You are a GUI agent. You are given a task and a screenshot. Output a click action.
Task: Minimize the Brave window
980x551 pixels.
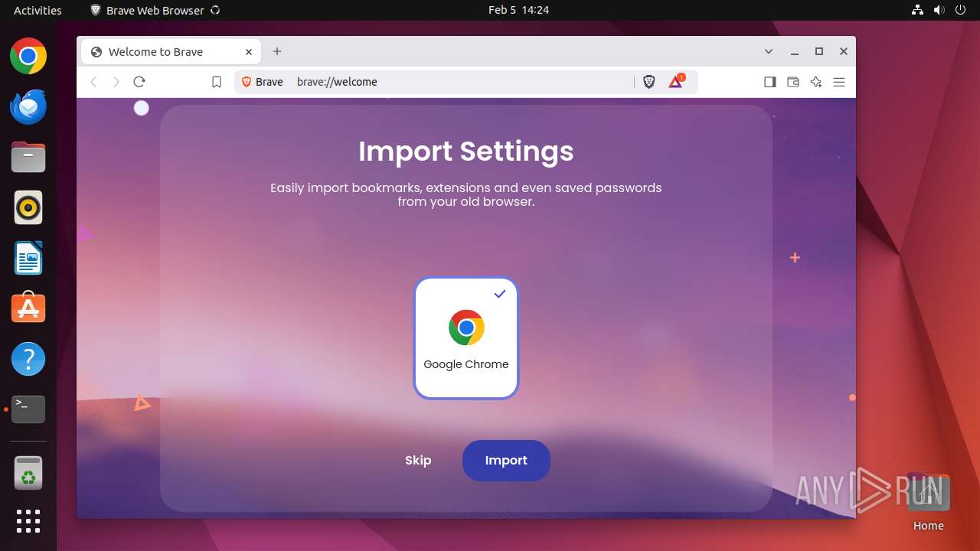(795, 51)
